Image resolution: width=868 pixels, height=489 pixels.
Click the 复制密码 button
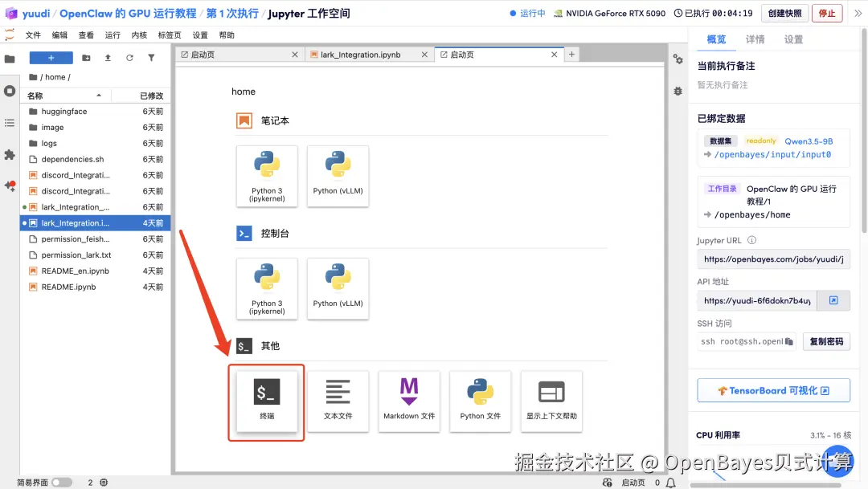point(826,341)
